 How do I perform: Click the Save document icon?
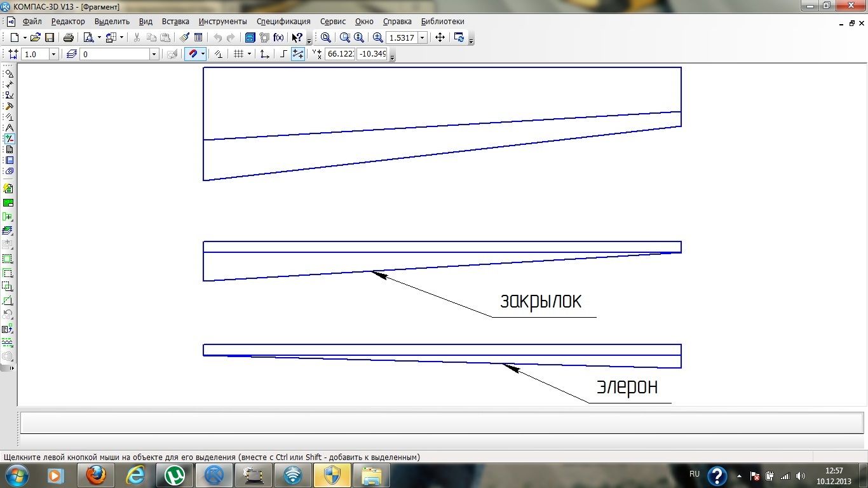pos(49,37)
